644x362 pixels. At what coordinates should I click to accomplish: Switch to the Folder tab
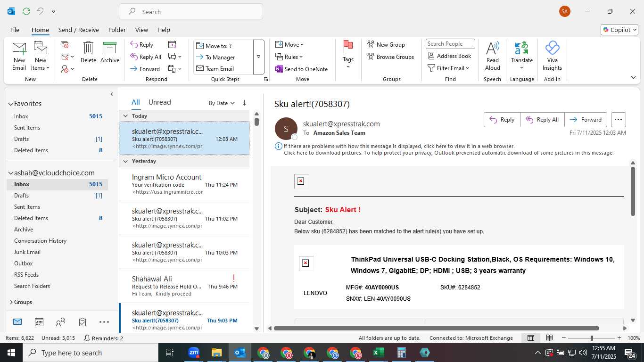(117, 30)
